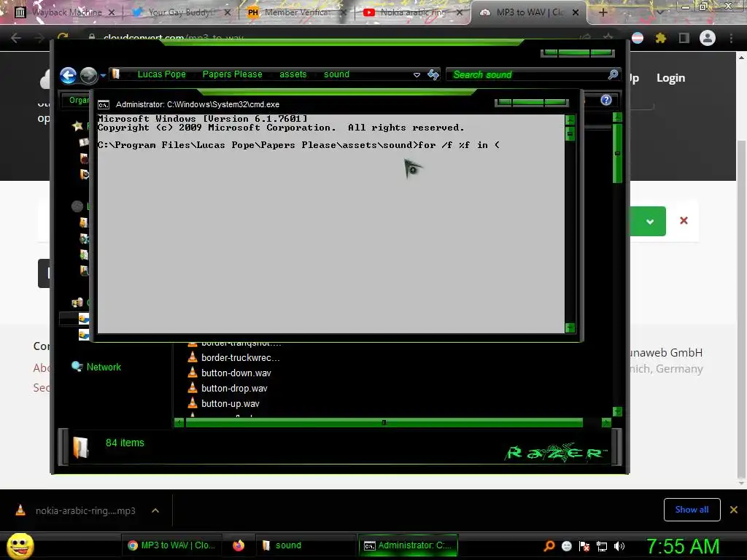
Task: Click Explorer vertical scrollbar green thumb
Action: pos(617,153)
